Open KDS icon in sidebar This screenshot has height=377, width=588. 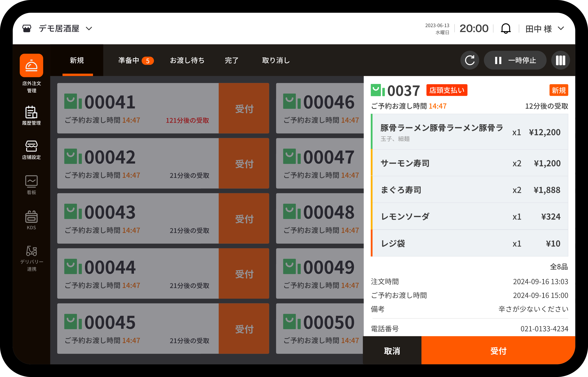[31, 217]
